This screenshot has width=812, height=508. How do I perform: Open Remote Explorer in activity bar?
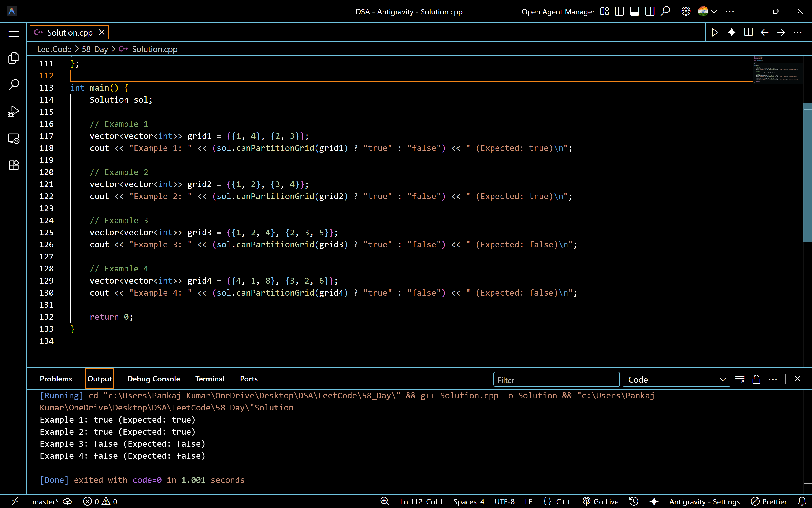[14, 138]
